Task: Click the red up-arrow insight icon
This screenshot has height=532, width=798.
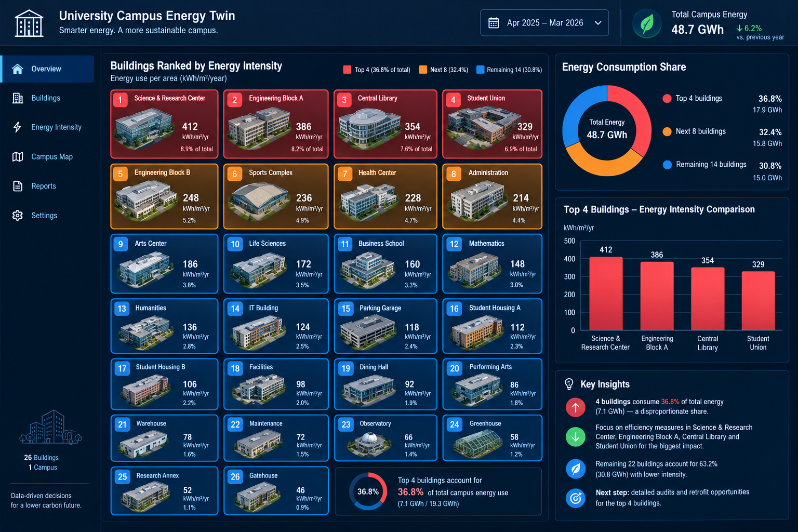Action: tap(576, 407)
